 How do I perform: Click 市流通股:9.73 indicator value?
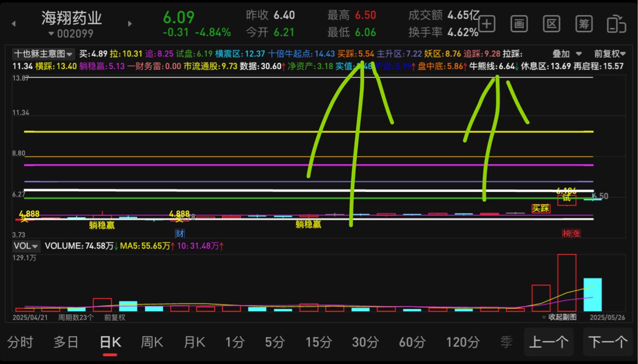click(210, 66)
